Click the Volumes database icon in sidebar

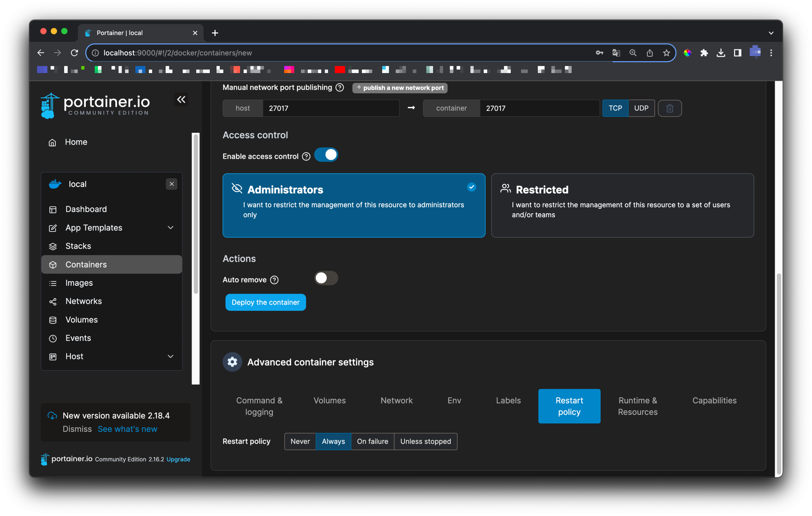[x=53, y=320]
